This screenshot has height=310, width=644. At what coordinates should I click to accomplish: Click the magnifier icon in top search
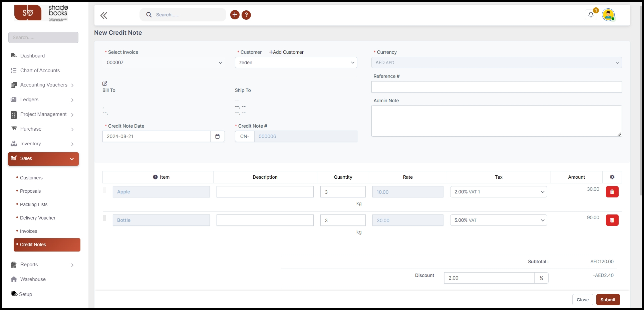click(149, 15)
